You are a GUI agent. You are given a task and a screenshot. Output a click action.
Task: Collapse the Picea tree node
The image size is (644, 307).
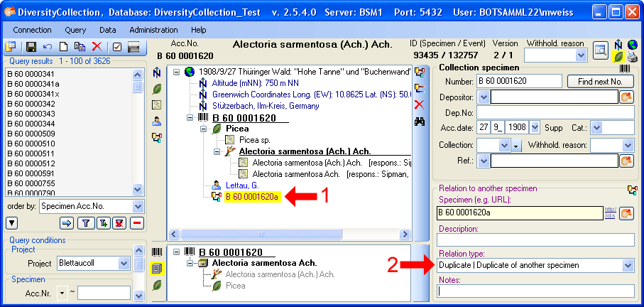point(204,129)
